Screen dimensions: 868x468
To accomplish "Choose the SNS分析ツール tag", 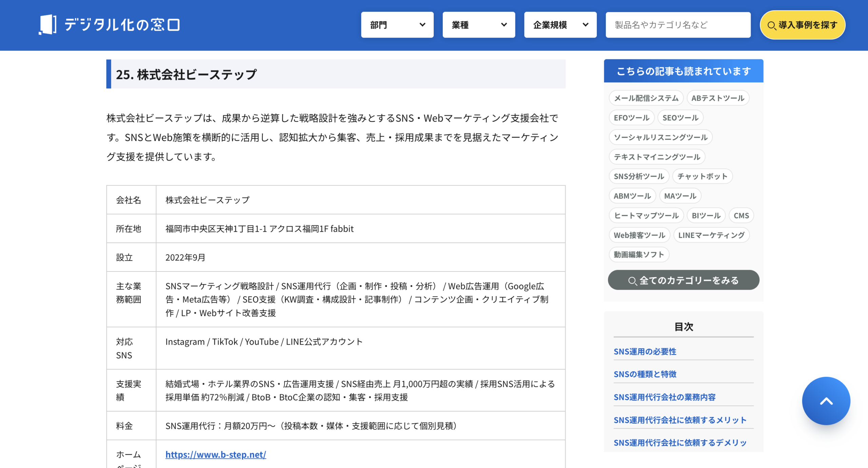I will tap(639, 176).
